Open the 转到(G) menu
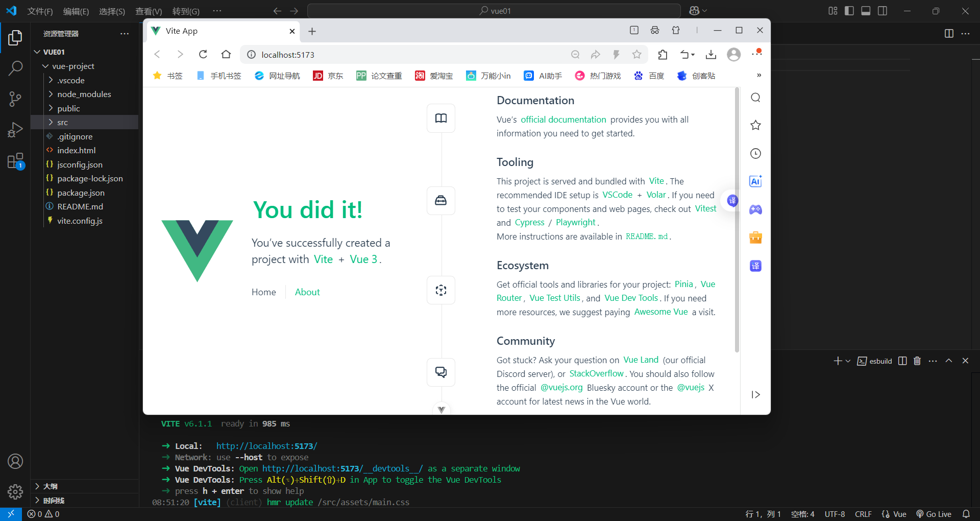 click(x=186, y=11)
